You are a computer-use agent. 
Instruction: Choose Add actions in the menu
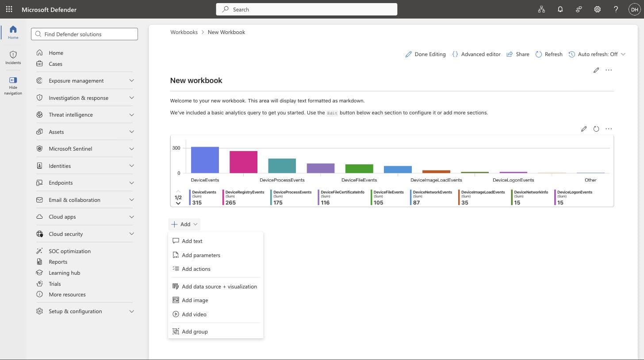pyautogui.click(x=216, y=269)
